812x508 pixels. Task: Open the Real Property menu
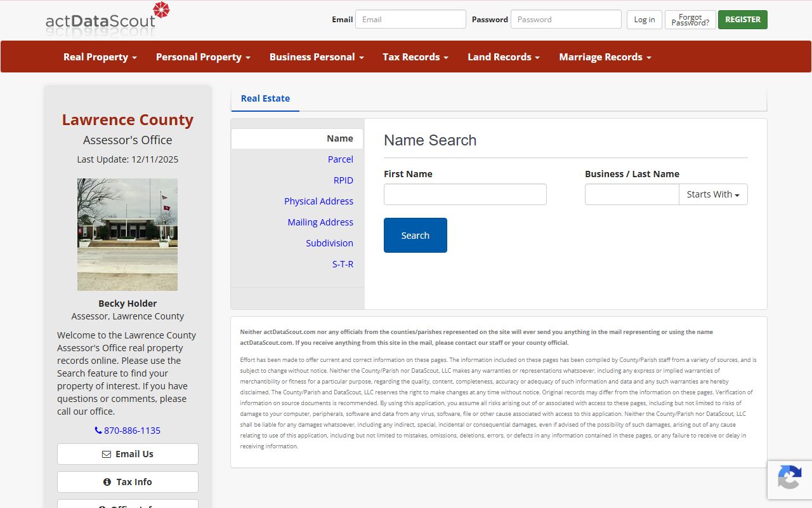pos(100,57)
